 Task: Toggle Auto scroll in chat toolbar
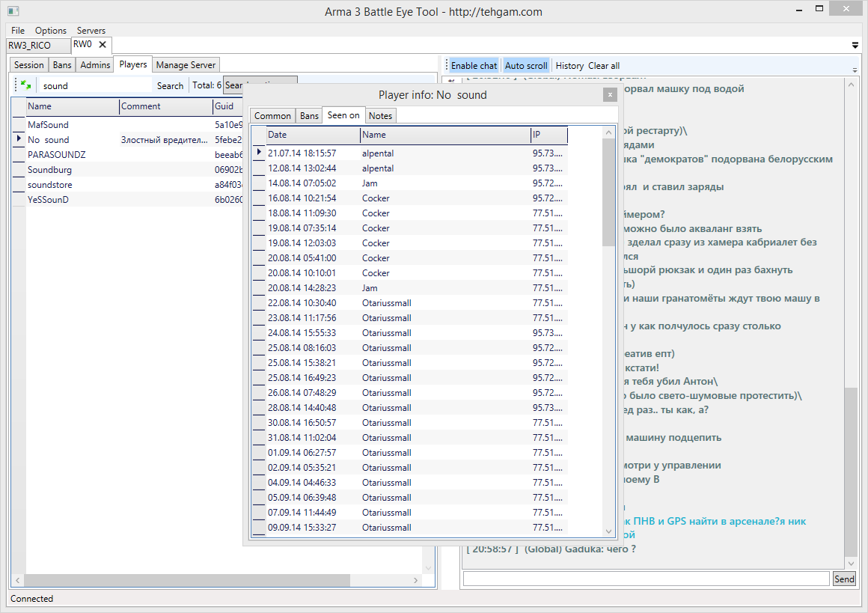tap(526, 65)
